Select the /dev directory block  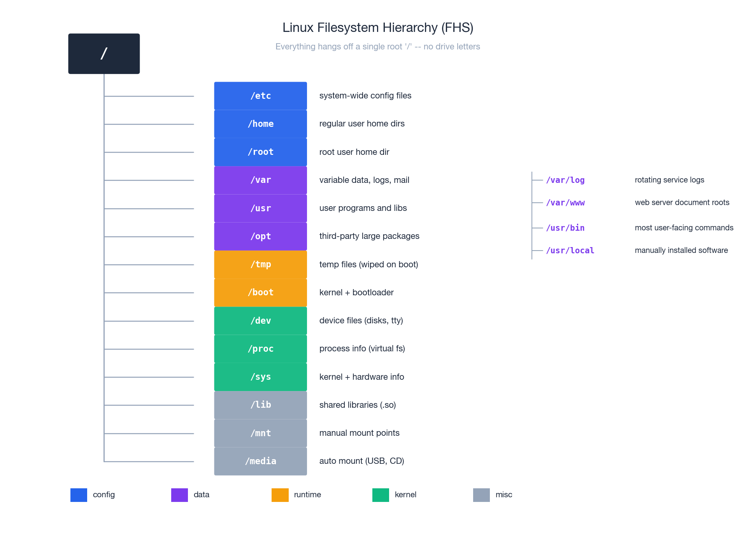[260, 321]
